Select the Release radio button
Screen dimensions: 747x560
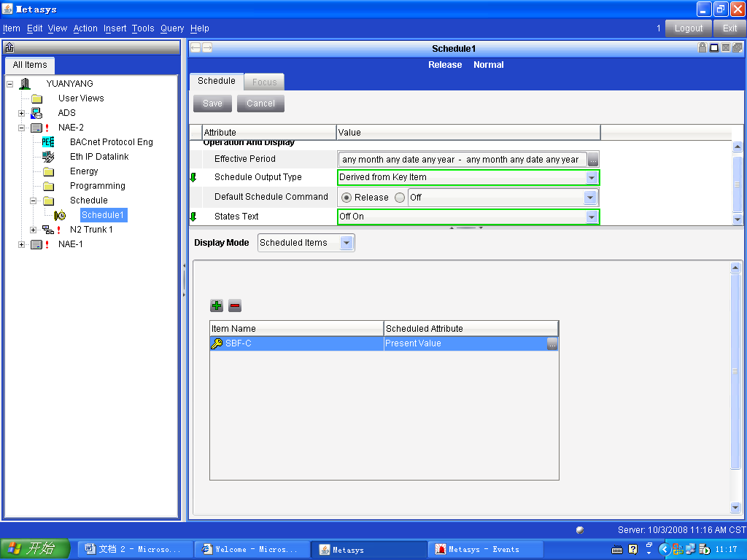[x=347, y=198]
